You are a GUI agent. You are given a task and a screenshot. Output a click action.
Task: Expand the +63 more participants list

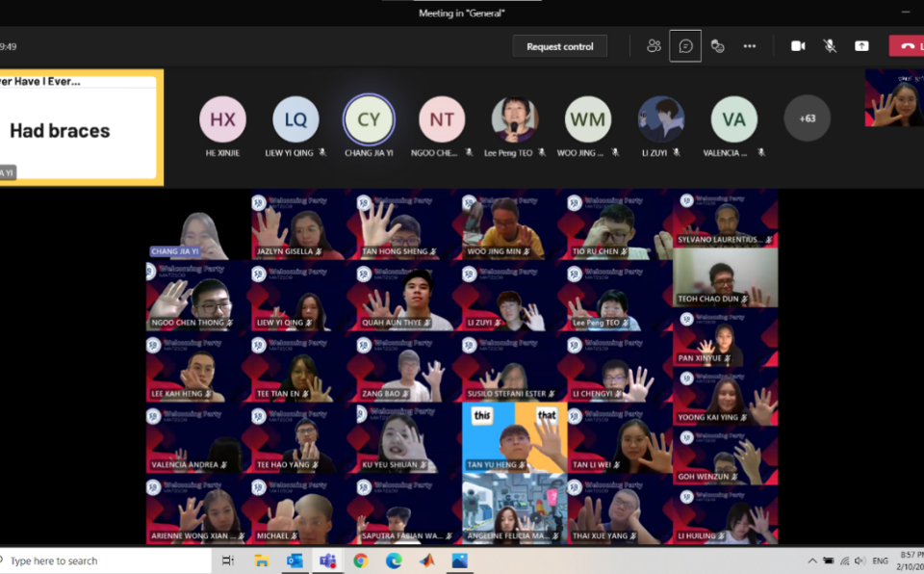click(807, 119)
